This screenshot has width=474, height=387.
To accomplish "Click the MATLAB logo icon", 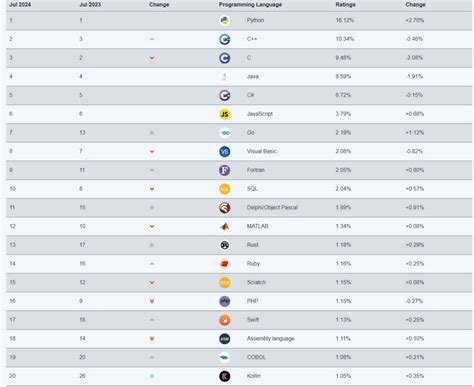I will click(225, 227).
